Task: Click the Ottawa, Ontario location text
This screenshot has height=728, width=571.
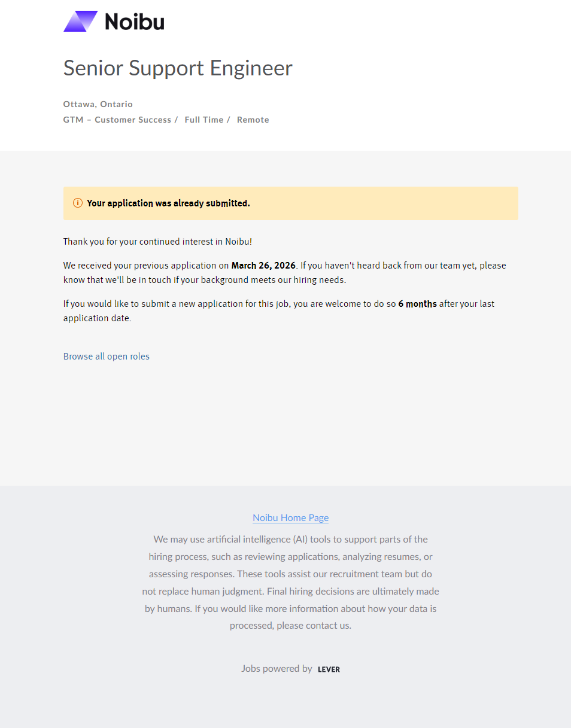Action: pyautogui.click(x=98, y=104)
